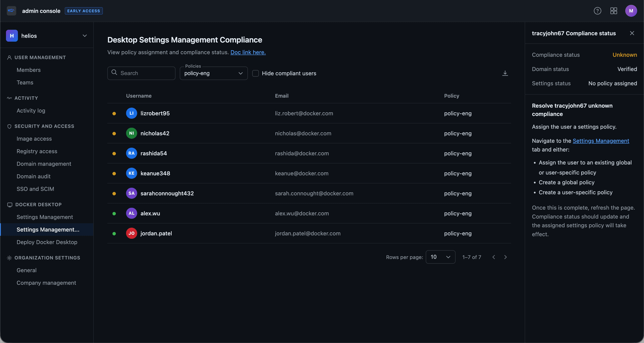Open the Policies dropdown
644x343 pixels.
pos(213,73)
